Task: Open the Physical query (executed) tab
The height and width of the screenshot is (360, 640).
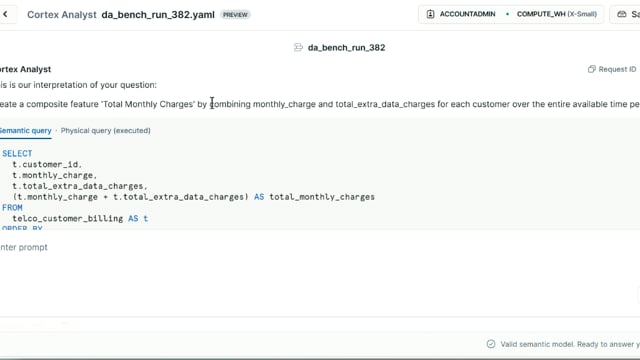Action: tap(106, 131)
